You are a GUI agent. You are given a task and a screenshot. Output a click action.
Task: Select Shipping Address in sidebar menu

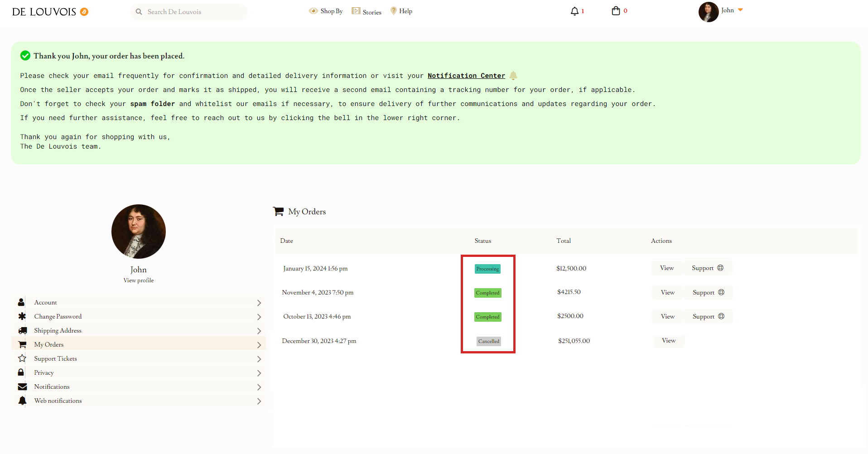point(58,331)
